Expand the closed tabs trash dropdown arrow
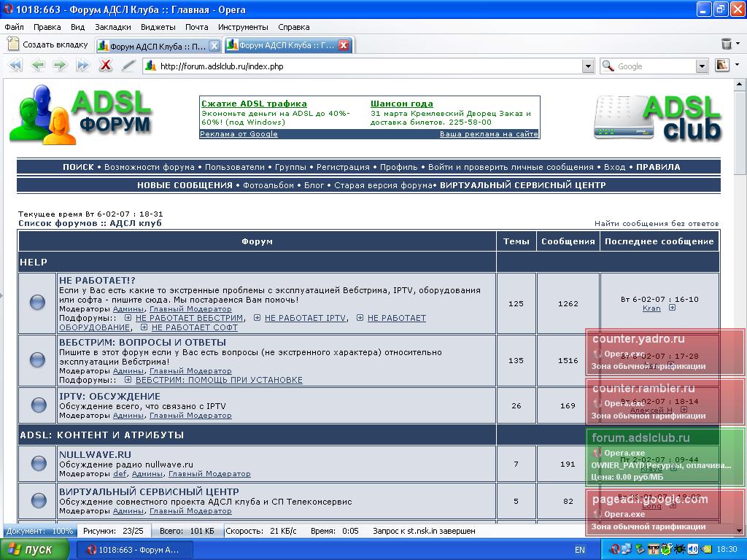Screen dimensions: 747x560 [x=738, y=44]
